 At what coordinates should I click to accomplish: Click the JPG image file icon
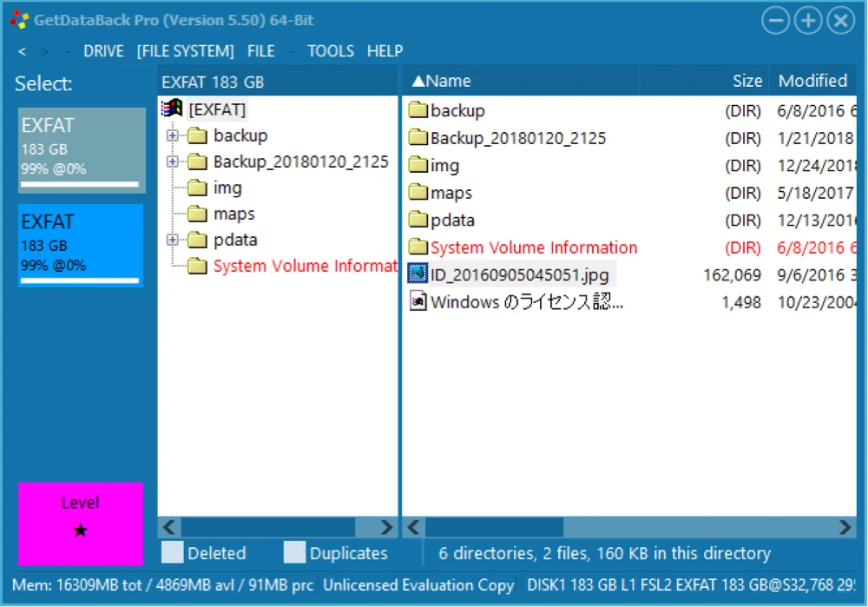[418, 274]
